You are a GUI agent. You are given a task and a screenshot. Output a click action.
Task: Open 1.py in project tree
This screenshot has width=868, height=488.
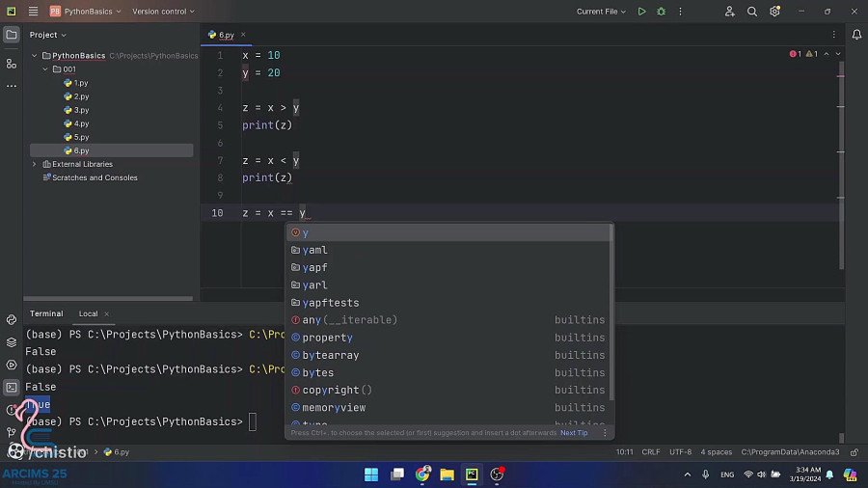point(81,83)
